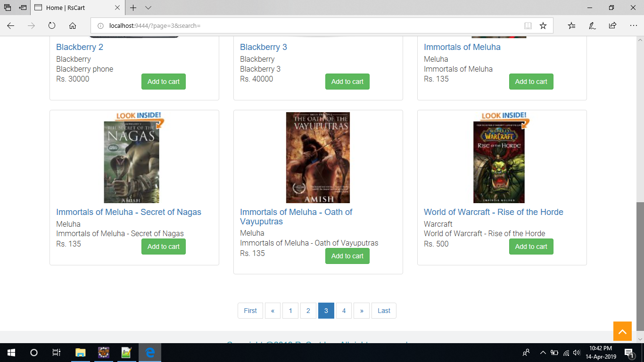Open the browser home page
644x362 pixels.
tap(73, 25)
